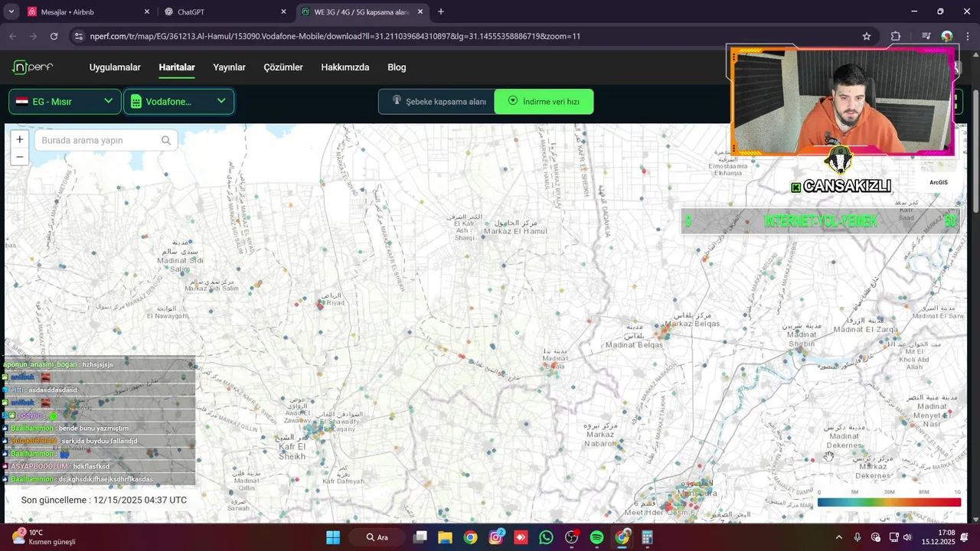This screenshot has height=551, width=980.
Task: Zoom out the map with minus button
Action: click(x=20, y=157)
